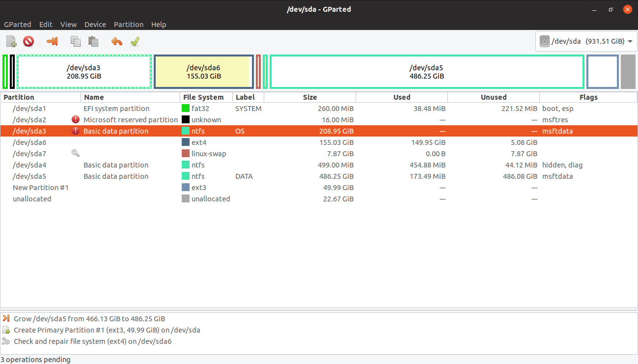Screen dimensions: 638x364
Task: Select the New Partition #1 row
Action: coord(196,187)
